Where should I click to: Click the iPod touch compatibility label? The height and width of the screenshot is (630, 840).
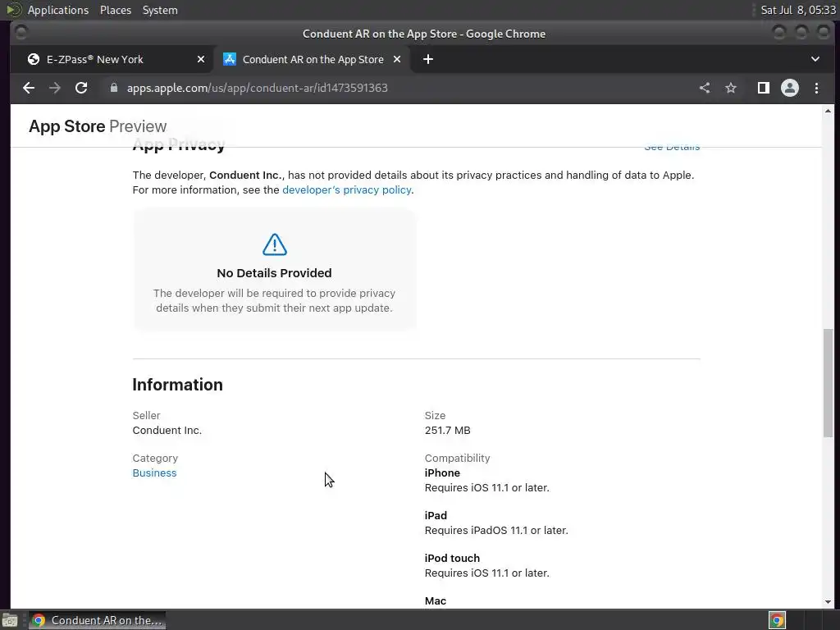452,558
